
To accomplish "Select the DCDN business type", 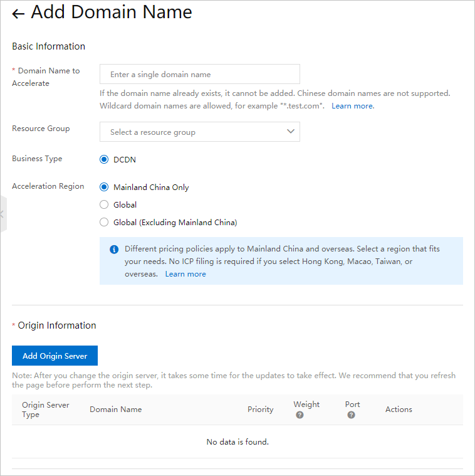I will [104, 159].
